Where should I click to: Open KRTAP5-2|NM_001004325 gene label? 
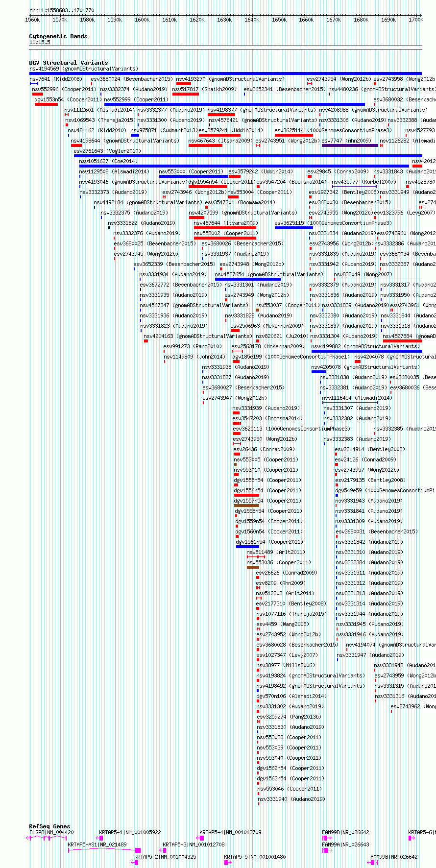(165, 857)
